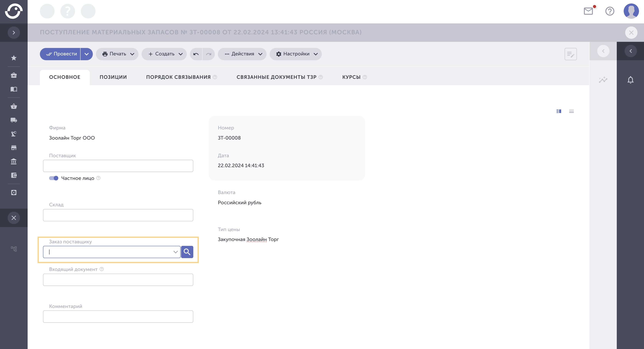Open the hierarchy tree icon in sidebar

[14, 249]
